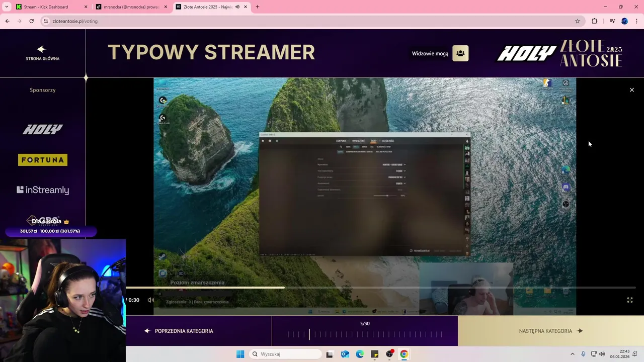
Task: Open the media control button
Action: click(x=612, y=21)
